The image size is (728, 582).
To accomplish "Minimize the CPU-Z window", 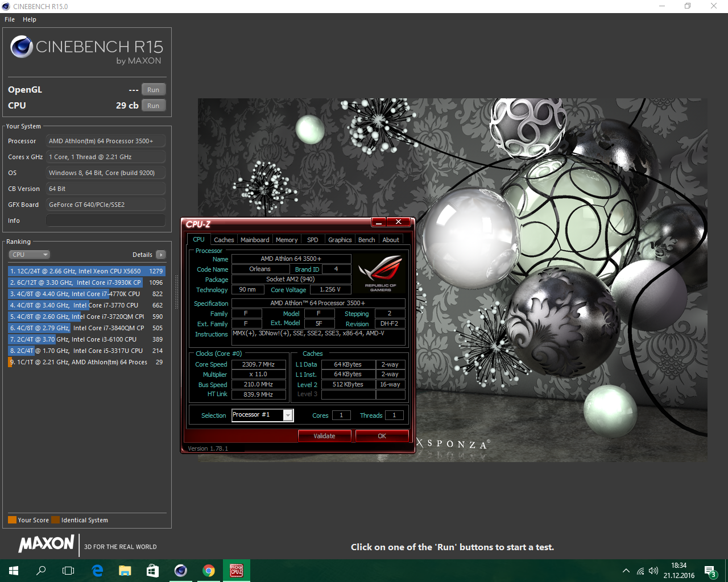I will point(379,222).
